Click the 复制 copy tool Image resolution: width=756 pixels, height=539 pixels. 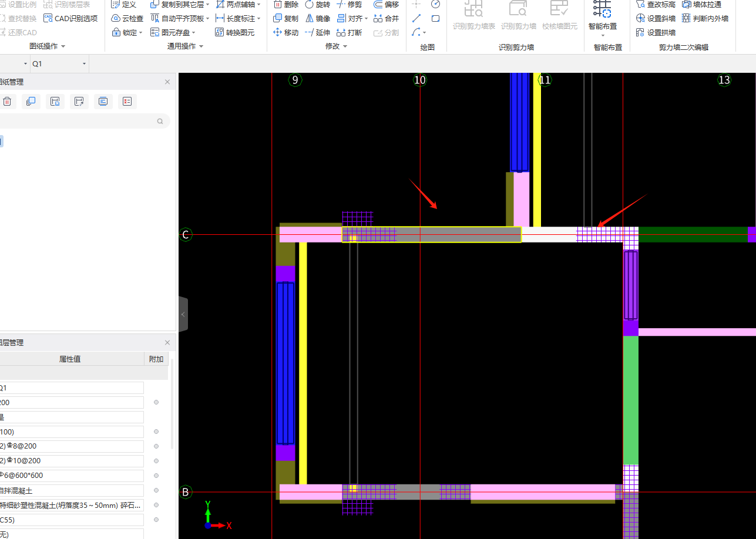[286, 18]
